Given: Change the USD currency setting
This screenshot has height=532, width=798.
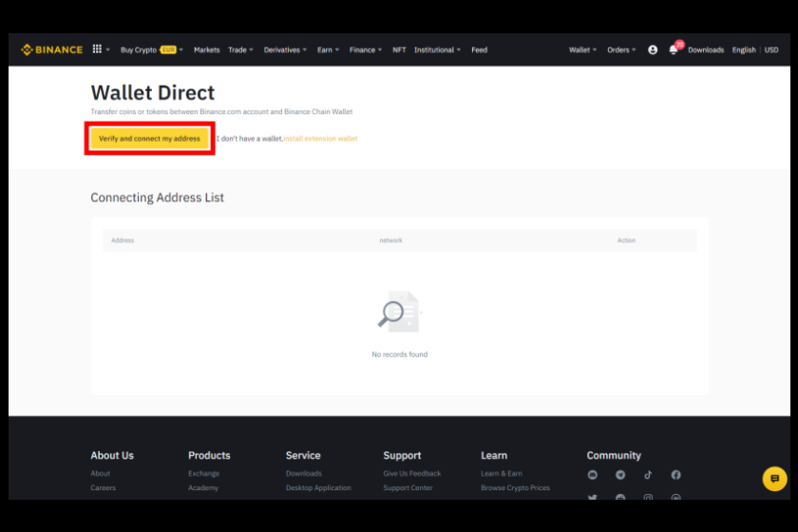Looking at the screenshot, I should pos(771,50).
